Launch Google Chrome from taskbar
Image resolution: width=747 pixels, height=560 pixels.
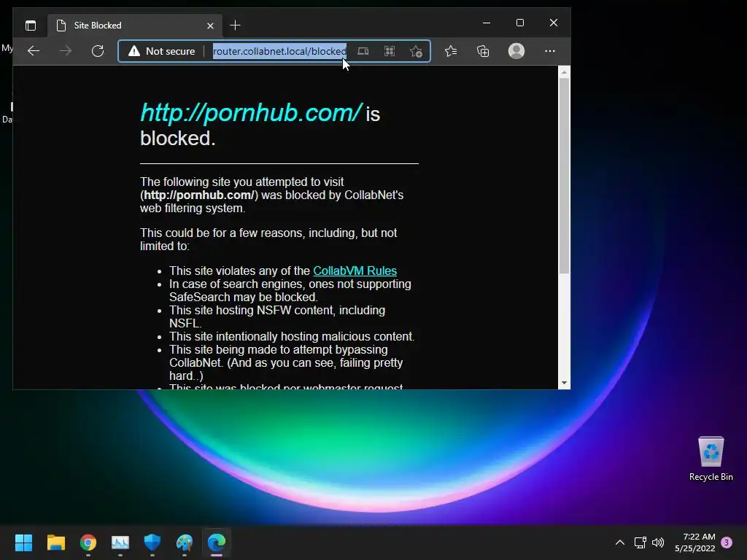tap(88, 542)
